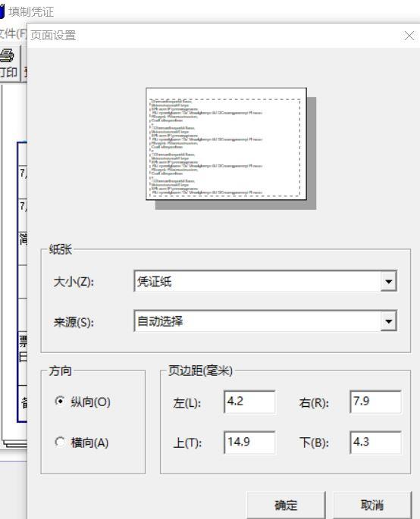420x519 pixels.
Task: Cancel the dialog with 取消
Action: point(372,505)
